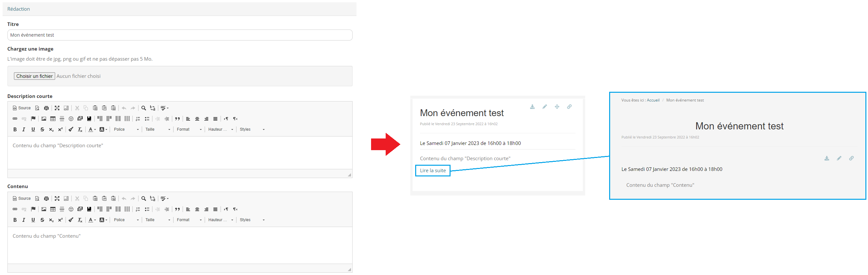Insert an image in the Contenu editor
This screenshot has width=868, height=275.
point(44,209)
